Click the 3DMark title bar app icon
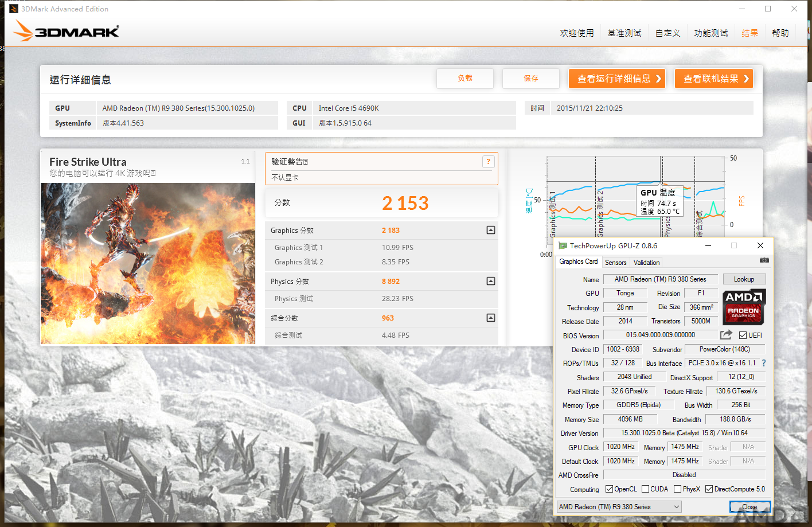812x527 pixels. [14, 9]
